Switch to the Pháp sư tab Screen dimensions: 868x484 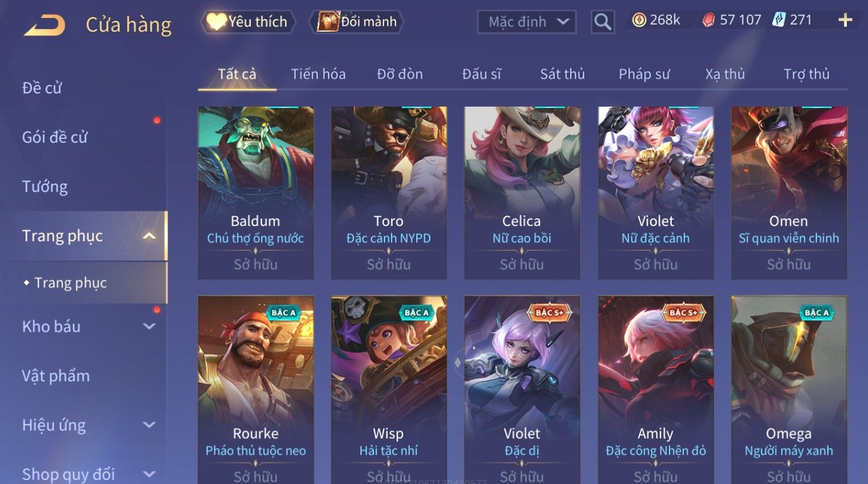click(x=644, y=74)
